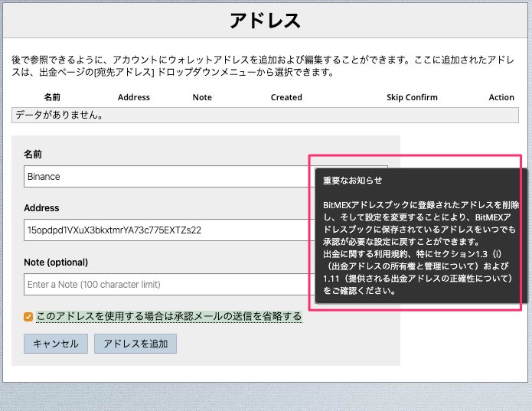Click the Skip Confirm column header
Viewport: 532px width, 411px height.
coord(412,97)
